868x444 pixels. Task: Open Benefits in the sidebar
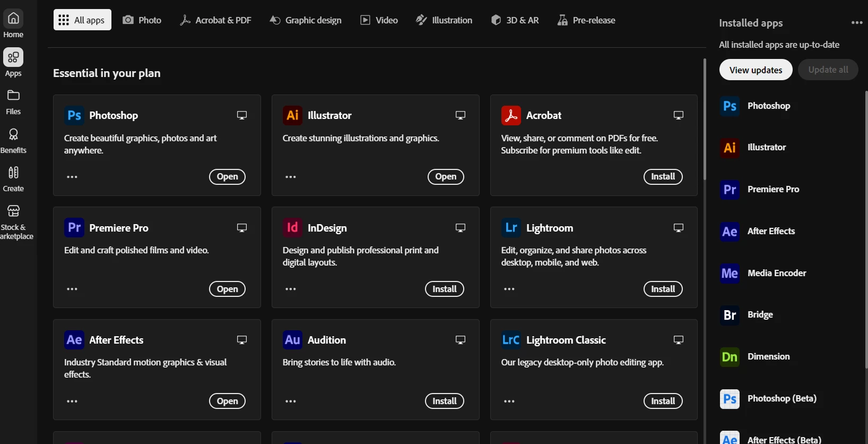13,141
